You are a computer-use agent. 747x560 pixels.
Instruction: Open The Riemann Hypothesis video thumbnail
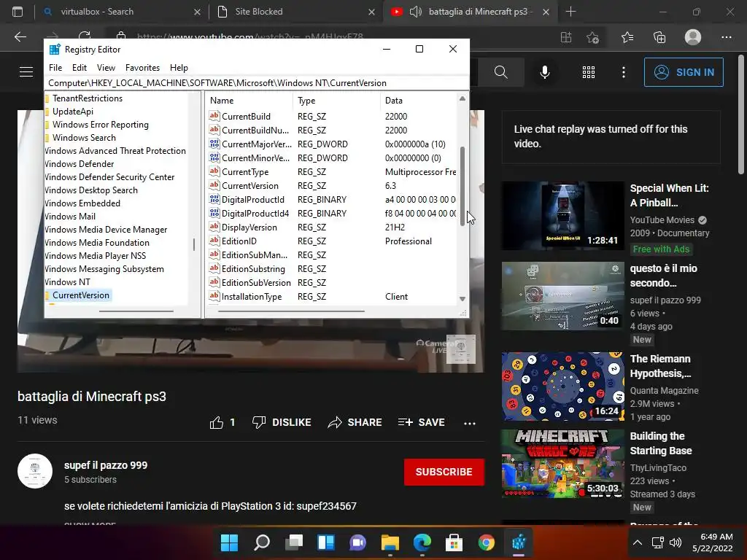coord(562,386)
